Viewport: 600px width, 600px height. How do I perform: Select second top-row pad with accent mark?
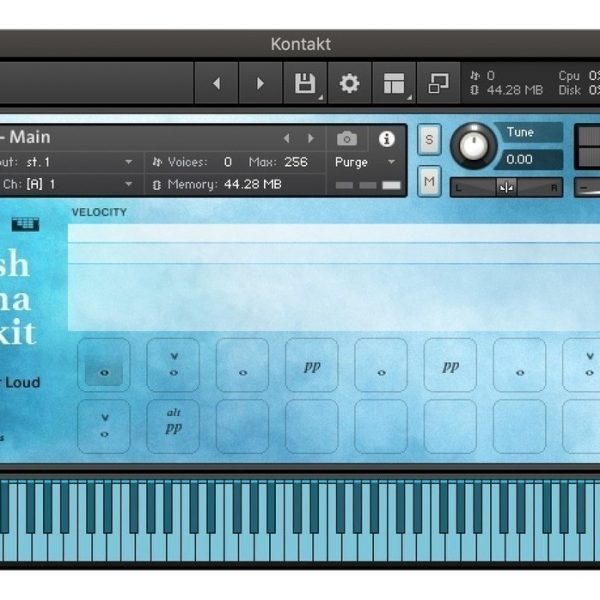click(x=173, y=365)
